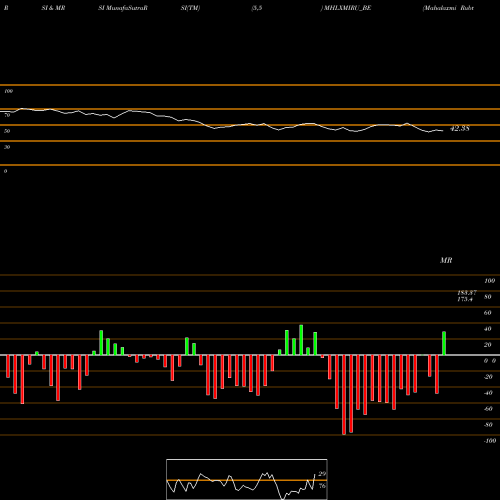Click the 76 value in mini chart
The width and height of the screenshot is (500, 500).
tap(322, 486)
